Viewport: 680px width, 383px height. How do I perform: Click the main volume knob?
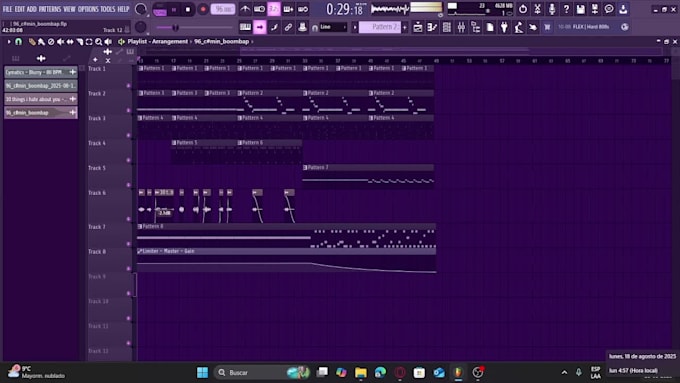(x=141, y=9)
